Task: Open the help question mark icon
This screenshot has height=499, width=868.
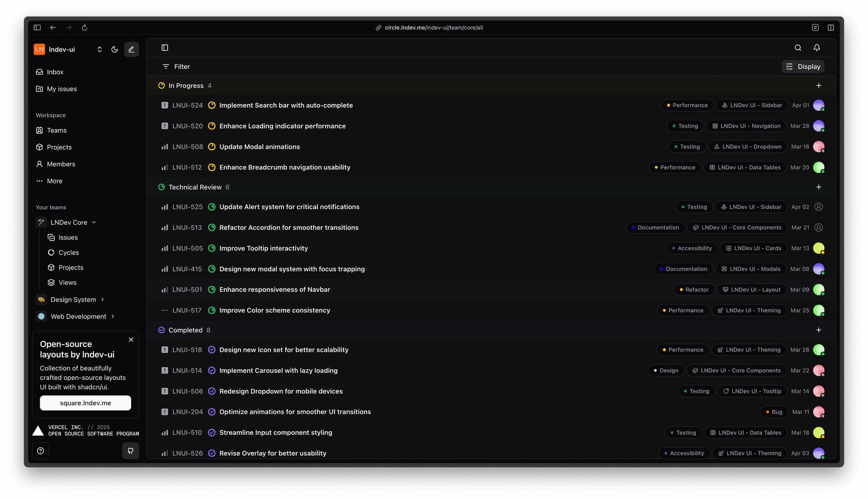Action: 41,451
